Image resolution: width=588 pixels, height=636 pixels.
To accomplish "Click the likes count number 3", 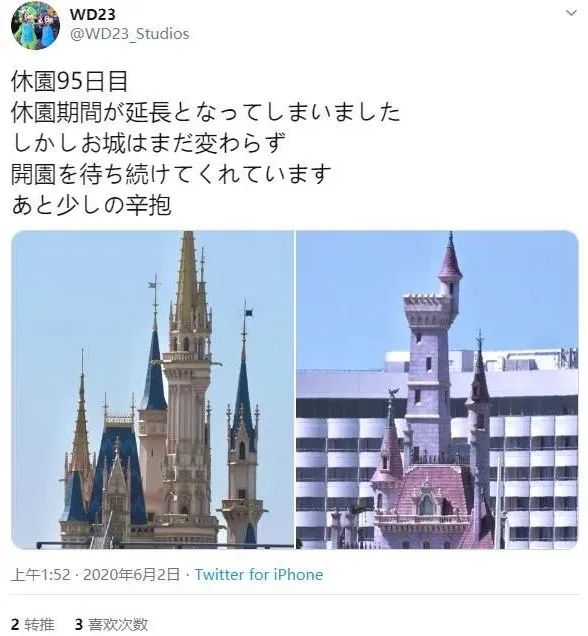I will [x=79, y=624].
